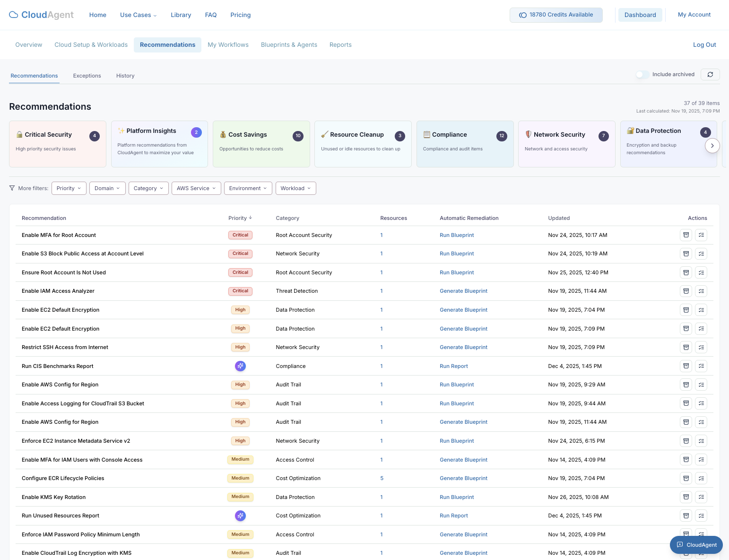Screen dimensions: 729x560
Task: Open the exception checklist icon for Enable IAM Access Analyzer
Action: [x=701, y=291]
